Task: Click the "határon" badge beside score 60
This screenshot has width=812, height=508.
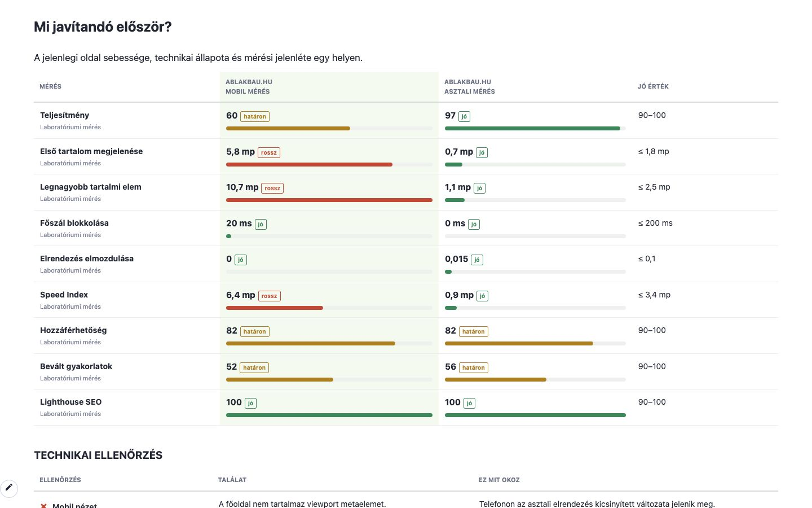Action: [255, 116]
